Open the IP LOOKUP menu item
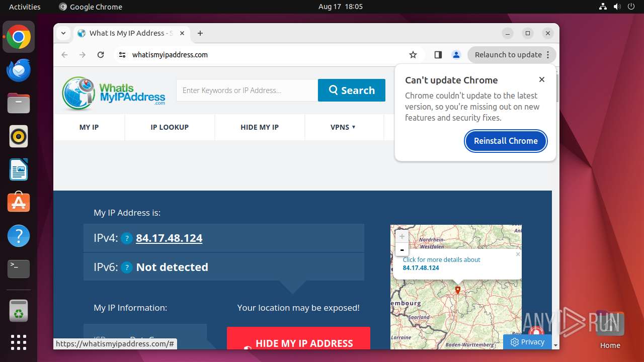The width and height of the screenshot is (644, 362). pyautogui.click(x=170, y=127)
